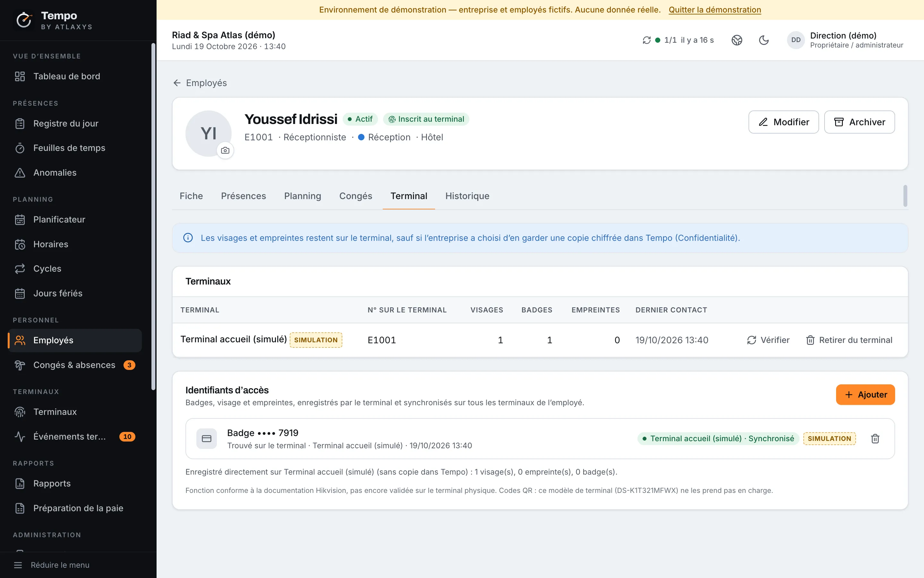924x578 pixels.
Task: Switch to the Planning tab
Action: tap(303, 196)
